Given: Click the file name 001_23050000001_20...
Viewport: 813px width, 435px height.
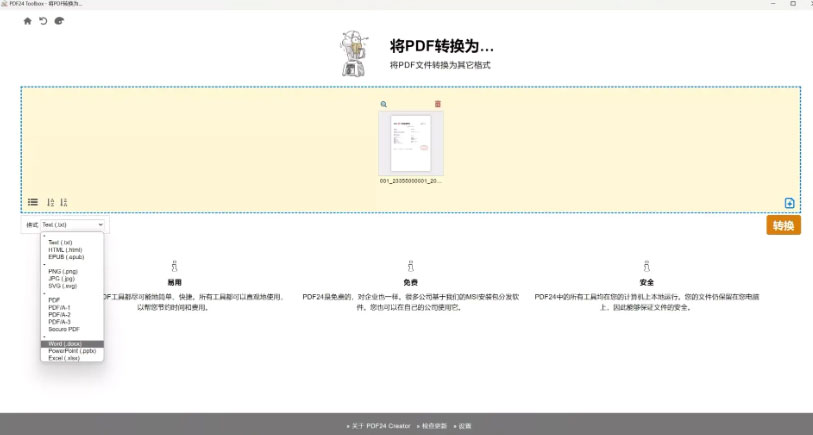Looking at the screenshot, I should [411, 181].
